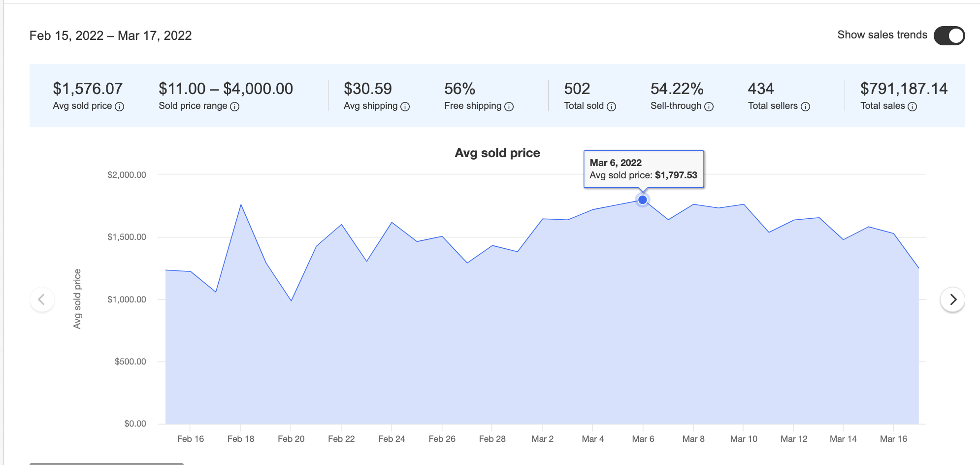Image resolution: width=980 pixels, height=465 pixels.
Task: Click the info icon beside Sold price range
Action: (235, 105)
